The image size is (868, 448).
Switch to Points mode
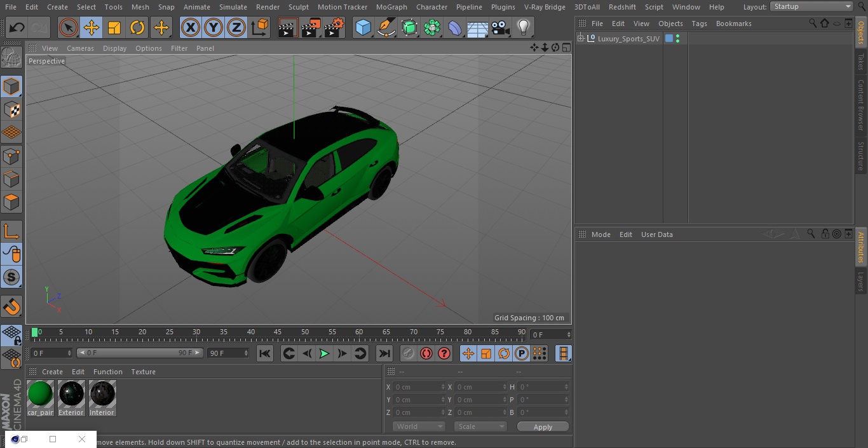click(x=11, y=156)
